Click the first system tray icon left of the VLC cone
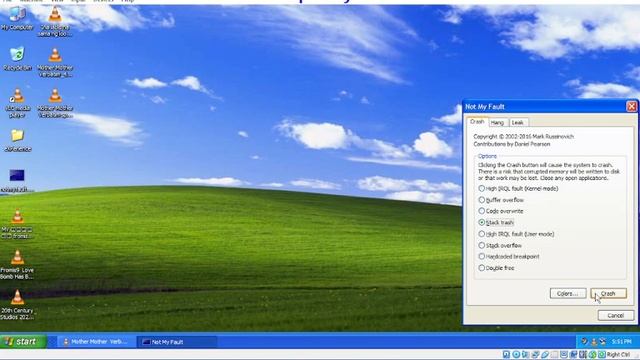The image size is (640, 360). [584, 342]
